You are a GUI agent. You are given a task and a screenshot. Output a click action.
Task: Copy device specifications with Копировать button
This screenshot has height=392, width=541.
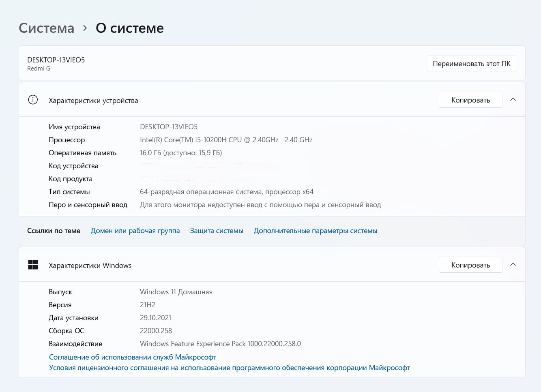pos(471,100)
